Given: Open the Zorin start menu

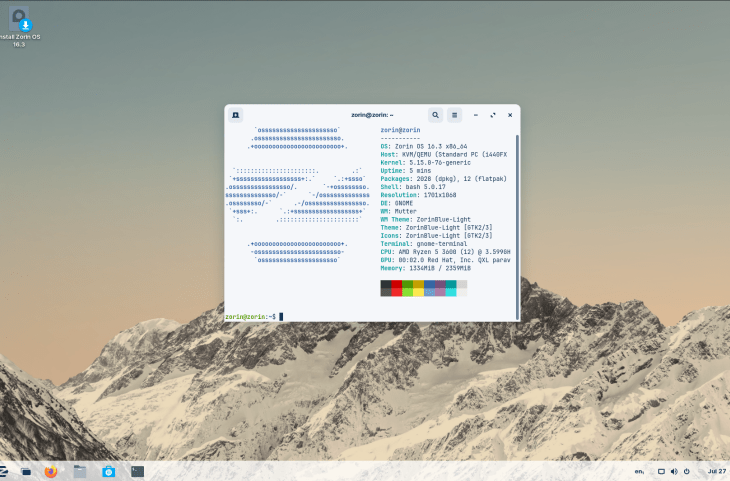Looking at the screenshot, I should click(3, 471).
